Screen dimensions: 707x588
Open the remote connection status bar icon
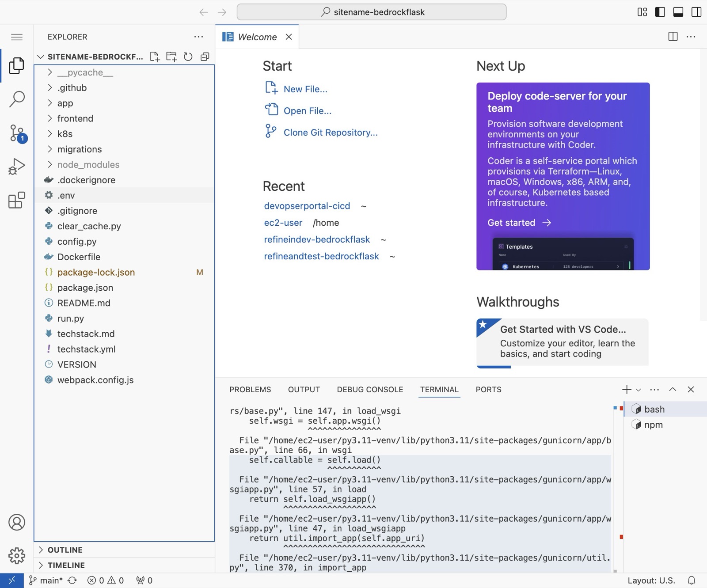click(12, 580)
